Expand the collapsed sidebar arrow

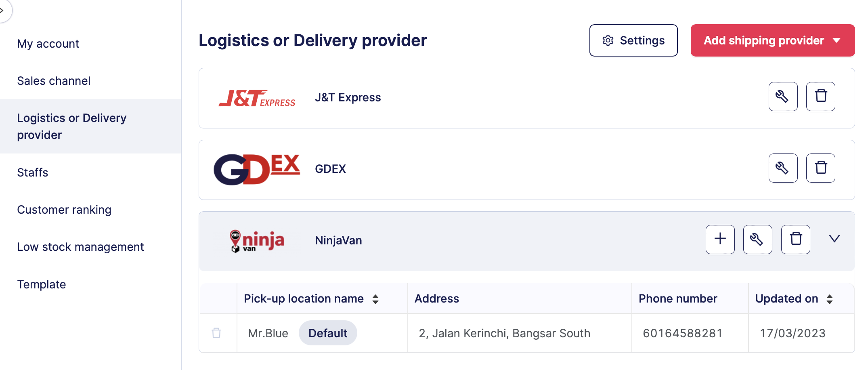2,11
